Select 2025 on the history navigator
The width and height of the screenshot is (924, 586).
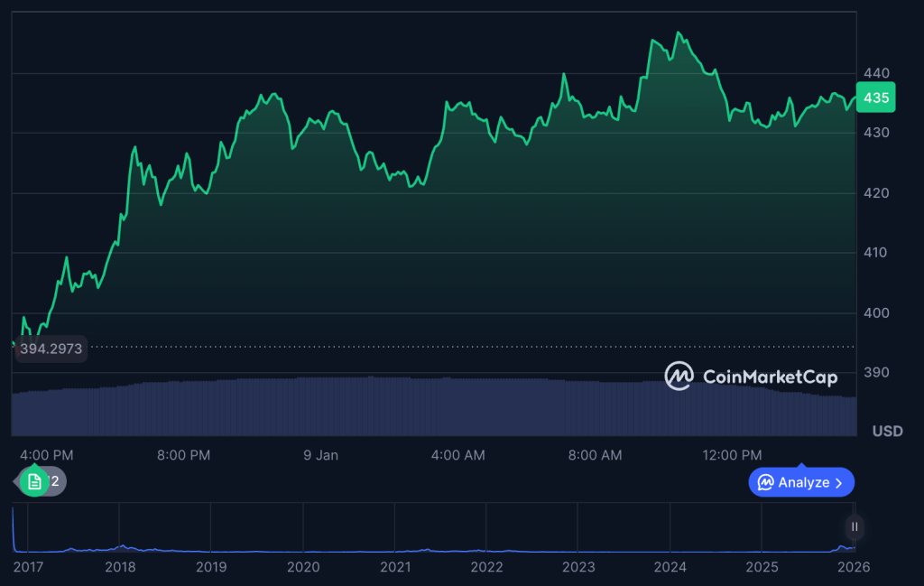[762, 567]
